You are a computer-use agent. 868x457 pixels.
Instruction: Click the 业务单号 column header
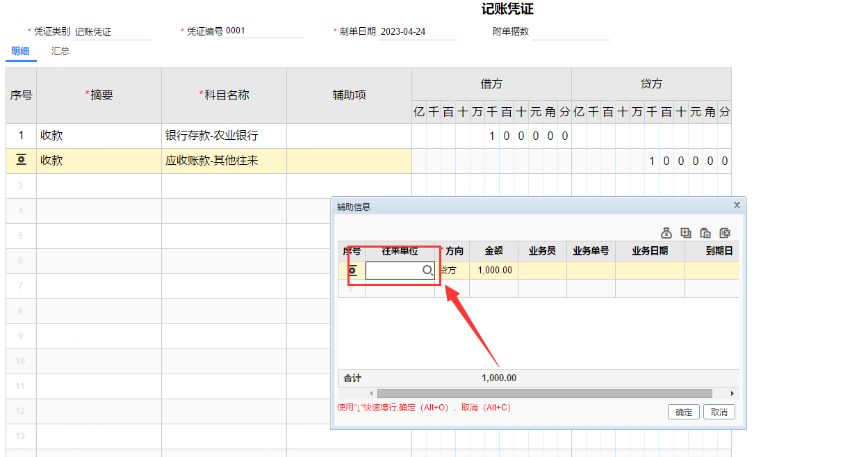click(591, 251)
